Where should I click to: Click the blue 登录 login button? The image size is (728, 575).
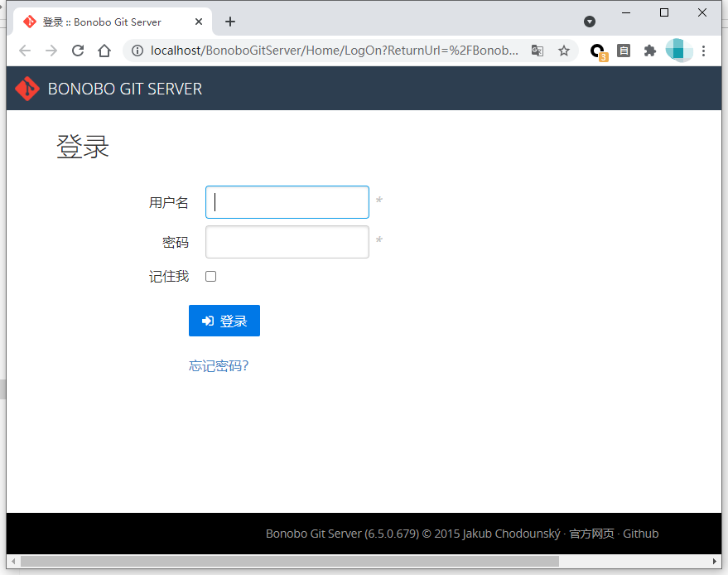(x=224, y=321)
